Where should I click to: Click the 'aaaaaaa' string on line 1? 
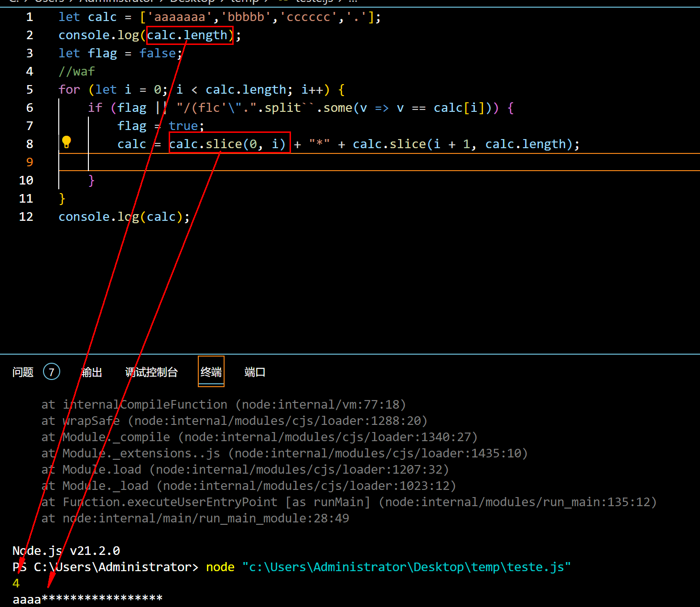180,17
